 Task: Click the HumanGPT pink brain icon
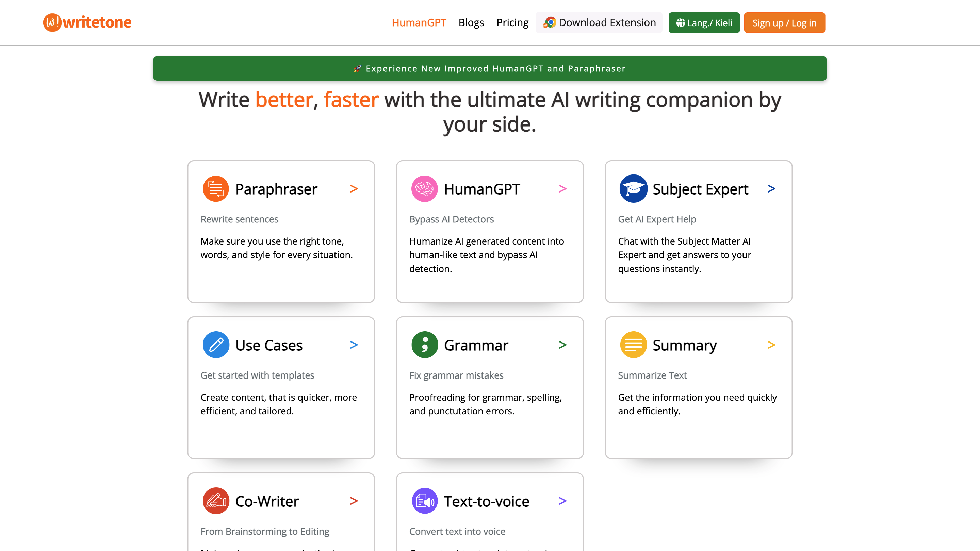pyautogui.click(x=424, y=189)
